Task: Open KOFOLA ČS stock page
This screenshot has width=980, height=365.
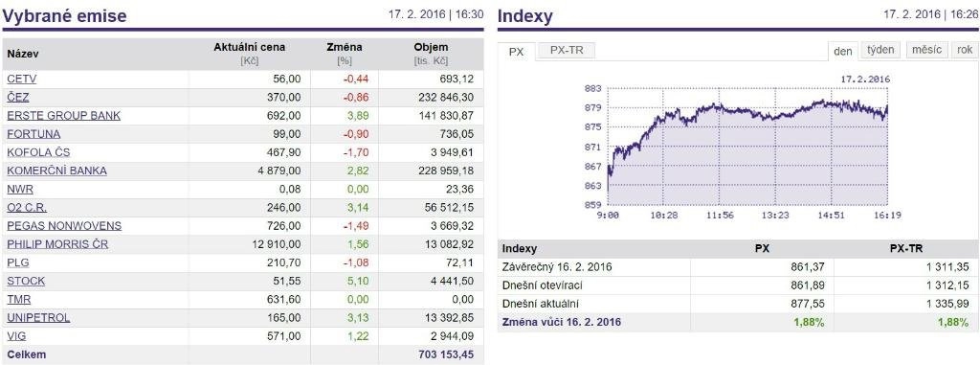Action: tap(38, 152)
